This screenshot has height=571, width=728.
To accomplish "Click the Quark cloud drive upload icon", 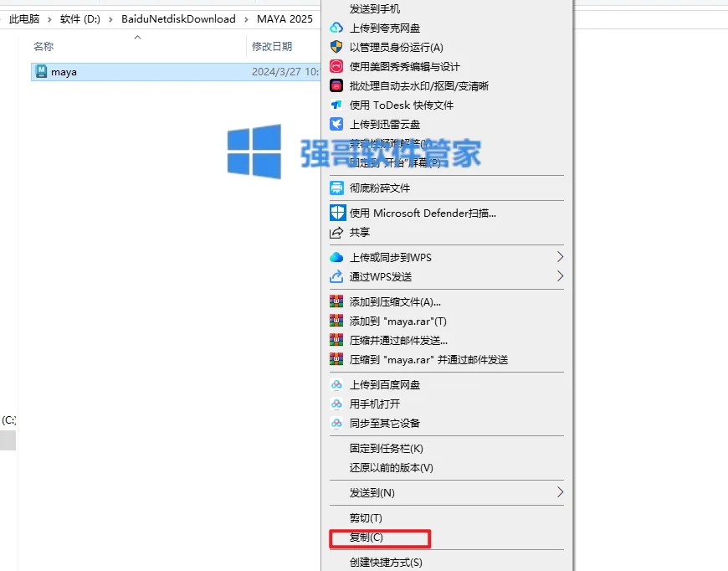I will click(336, 28).
